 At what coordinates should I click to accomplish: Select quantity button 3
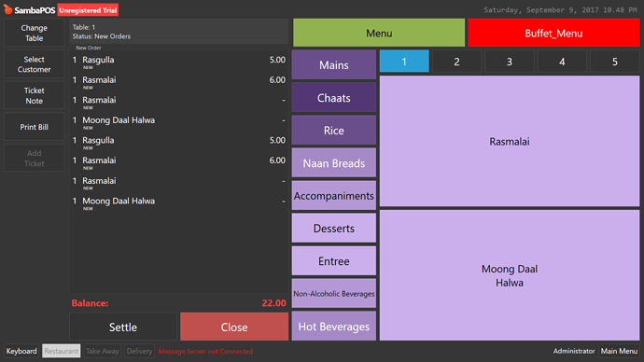pos(510,62)
